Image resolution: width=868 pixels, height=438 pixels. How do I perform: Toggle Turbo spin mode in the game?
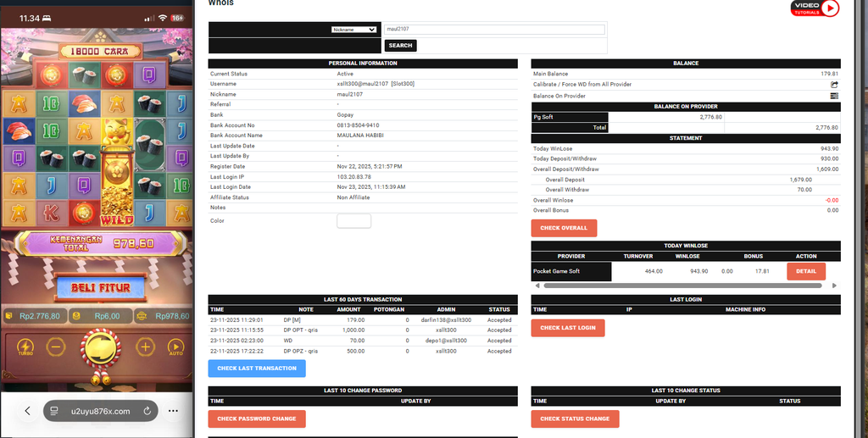point(25,347)
